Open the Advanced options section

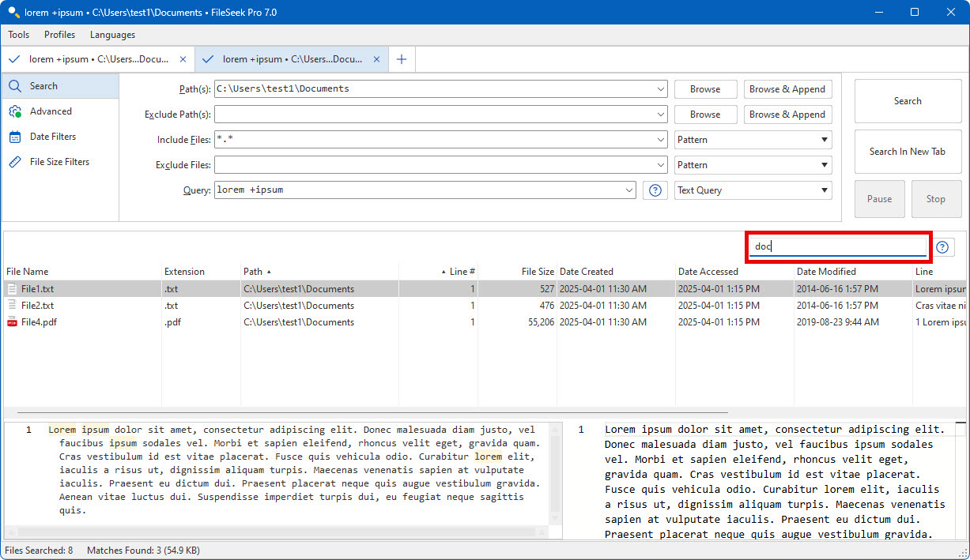click(60, 111)
